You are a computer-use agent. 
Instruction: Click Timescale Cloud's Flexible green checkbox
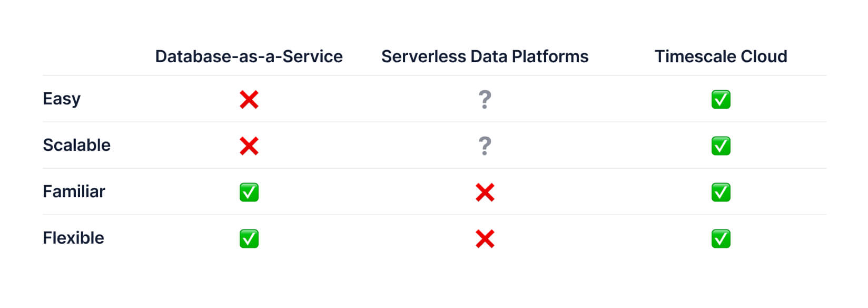point(721,239)
